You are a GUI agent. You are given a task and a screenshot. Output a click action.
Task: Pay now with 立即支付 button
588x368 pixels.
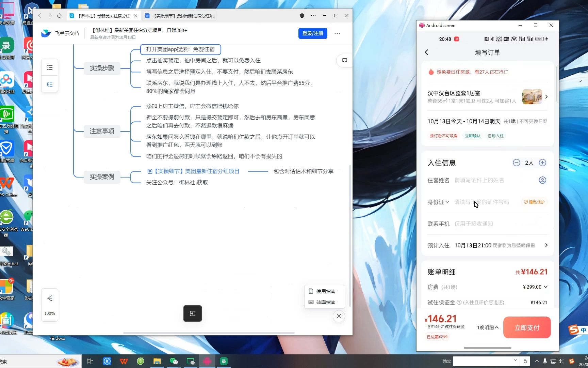[527, 327]
